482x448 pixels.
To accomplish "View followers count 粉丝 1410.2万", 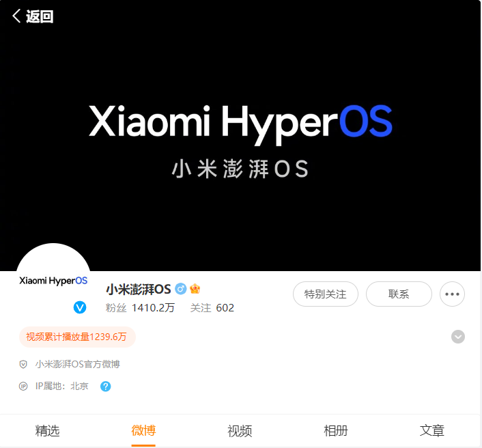I will tap(140, 308).
